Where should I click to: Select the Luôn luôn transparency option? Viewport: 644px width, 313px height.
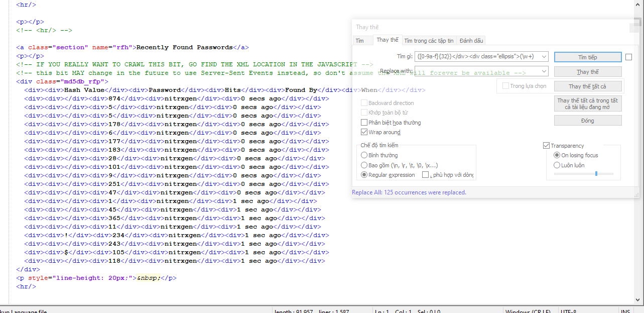tap(557, 165)
